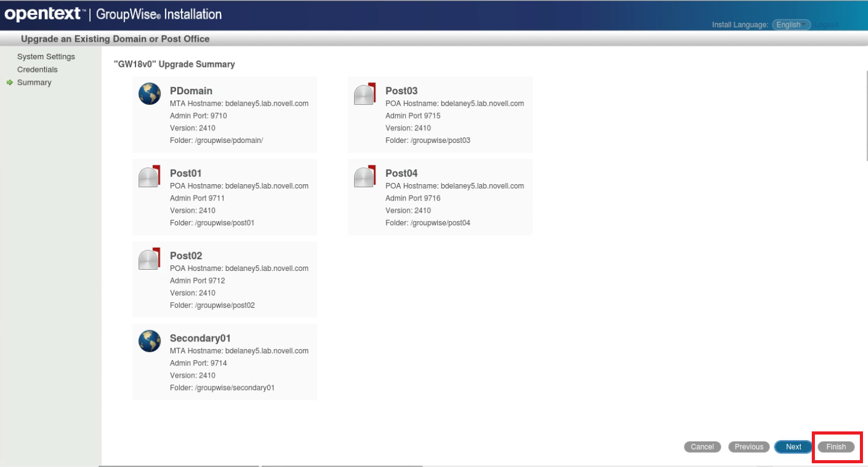Screen dimensions: 868x467
Task: Click the PDomain globe icon
Action: 149,94
